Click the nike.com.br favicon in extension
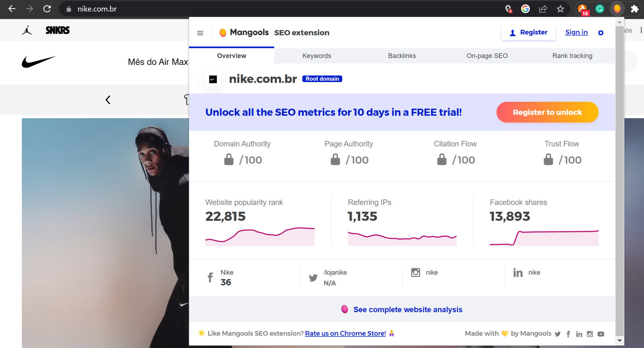The height and width of the screenshot is (348, 644). [213, 79]
